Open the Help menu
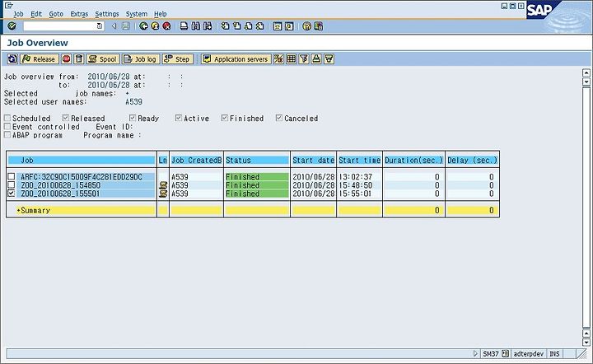593x364 pixels. 160,14
